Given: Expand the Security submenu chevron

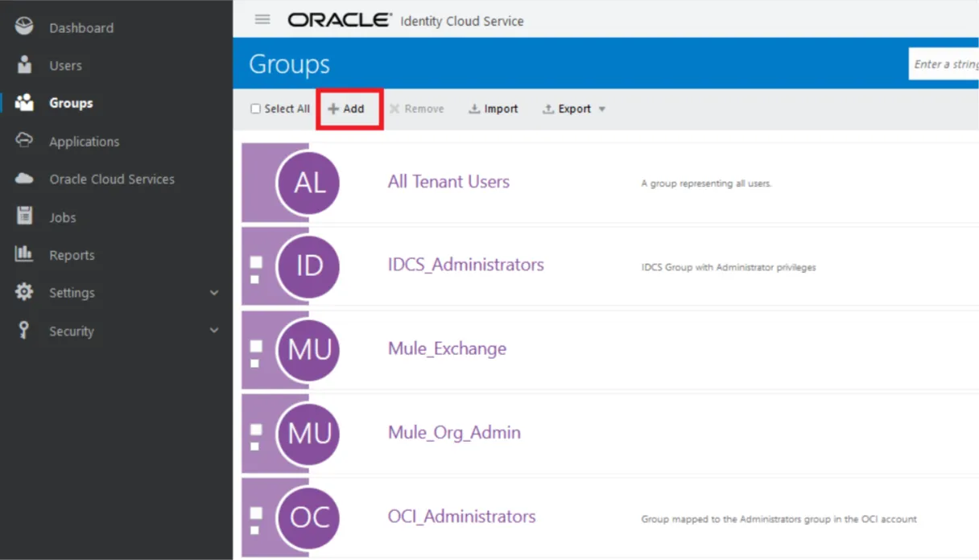Looking at the screenshot, I should [214, 331].
